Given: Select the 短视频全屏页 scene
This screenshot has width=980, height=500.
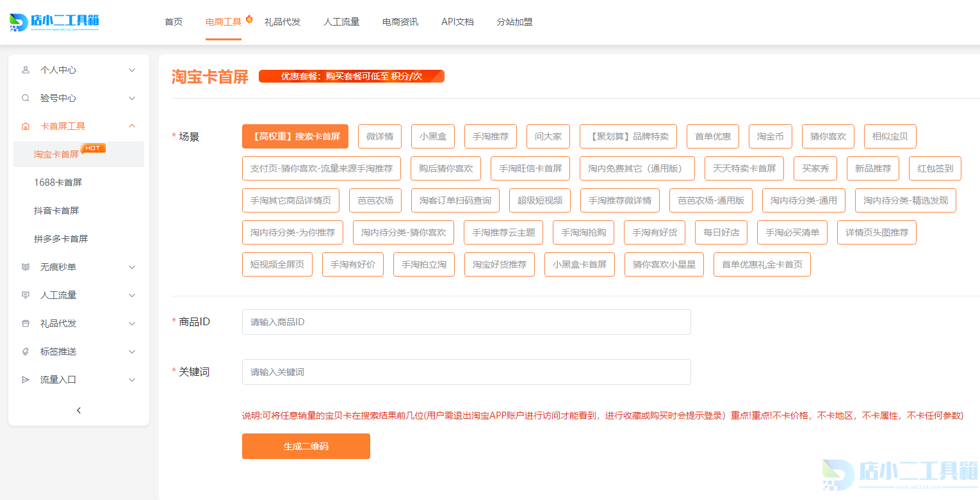Looking at the screenshot, I should point(277,264).
